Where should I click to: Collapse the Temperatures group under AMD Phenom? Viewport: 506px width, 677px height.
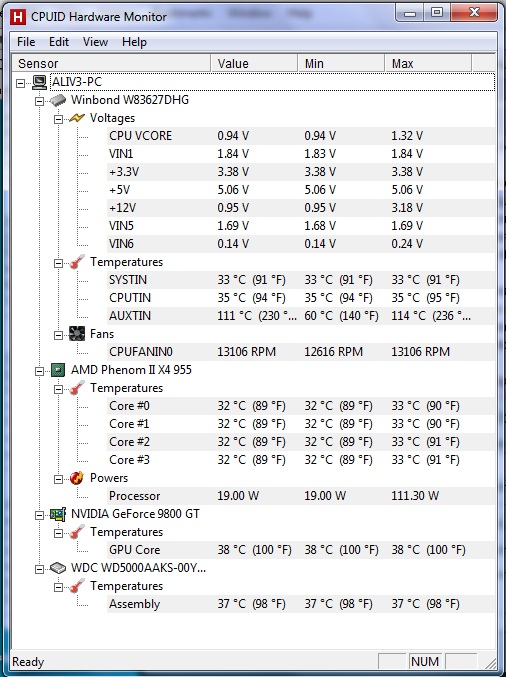tap(58, 389)
